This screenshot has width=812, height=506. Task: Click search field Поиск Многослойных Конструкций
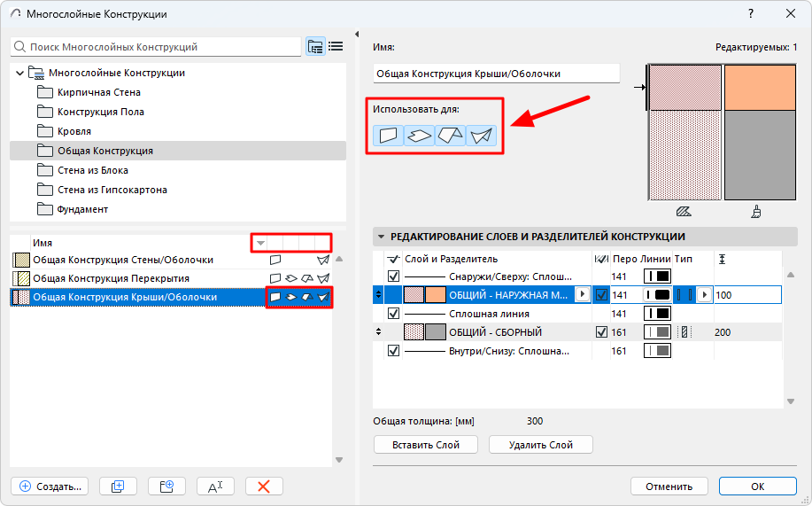[155, 47]
